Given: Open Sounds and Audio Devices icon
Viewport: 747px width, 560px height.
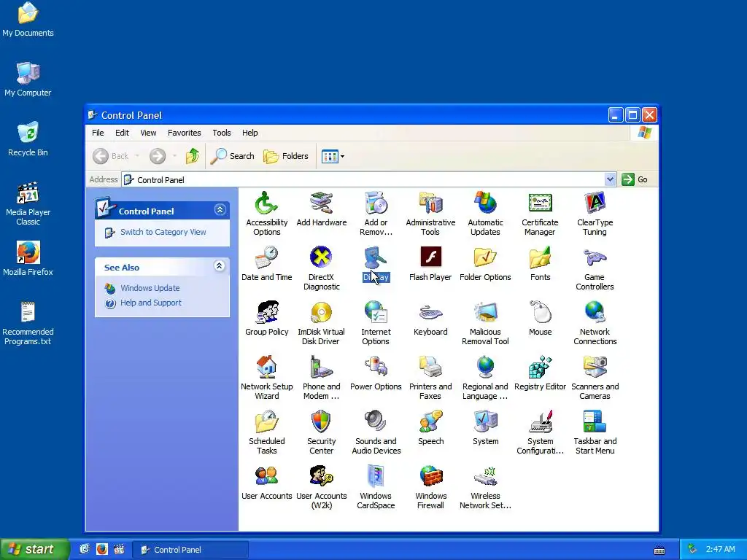Looking at the screenshot, I should pyautogui.click(x=376, y=422).
